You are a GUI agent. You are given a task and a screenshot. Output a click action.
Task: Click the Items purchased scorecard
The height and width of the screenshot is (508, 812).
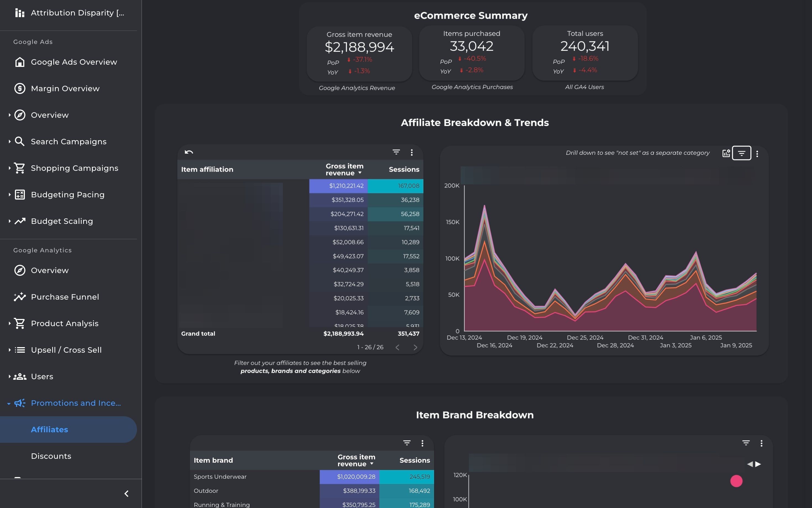pyautogui.click(x=472, y=53)
